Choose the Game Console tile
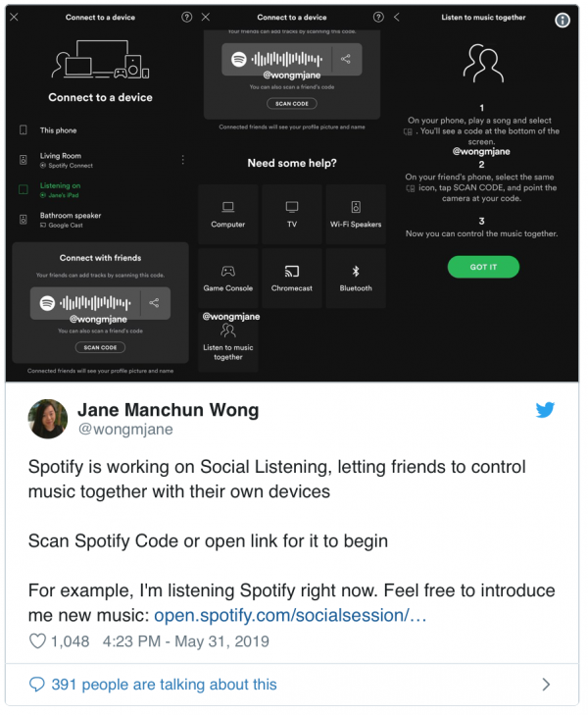 [228, 279]
